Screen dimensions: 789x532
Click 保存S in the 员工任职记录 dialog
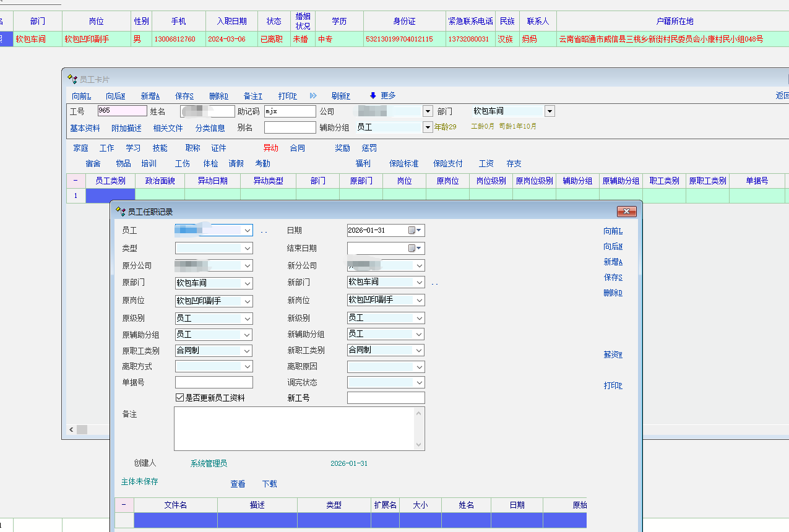pos(613,278)
